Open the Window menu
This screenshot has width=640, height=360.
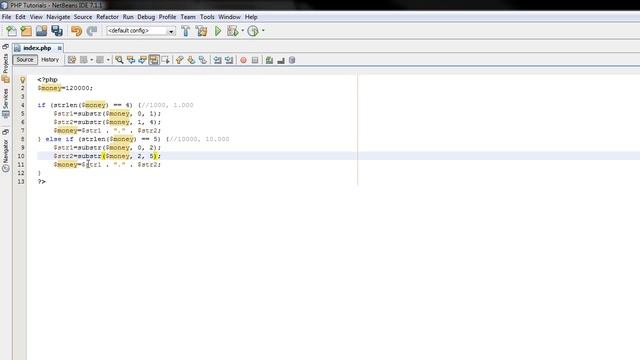[229, 17]
